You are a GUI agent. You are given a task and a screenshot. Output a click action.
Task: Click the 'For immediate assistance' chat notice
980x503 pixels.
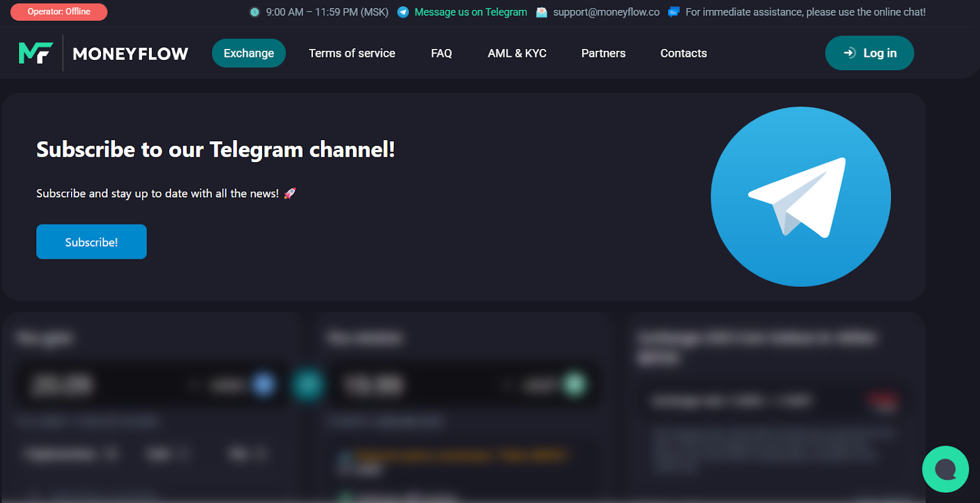tap(805, 12)
